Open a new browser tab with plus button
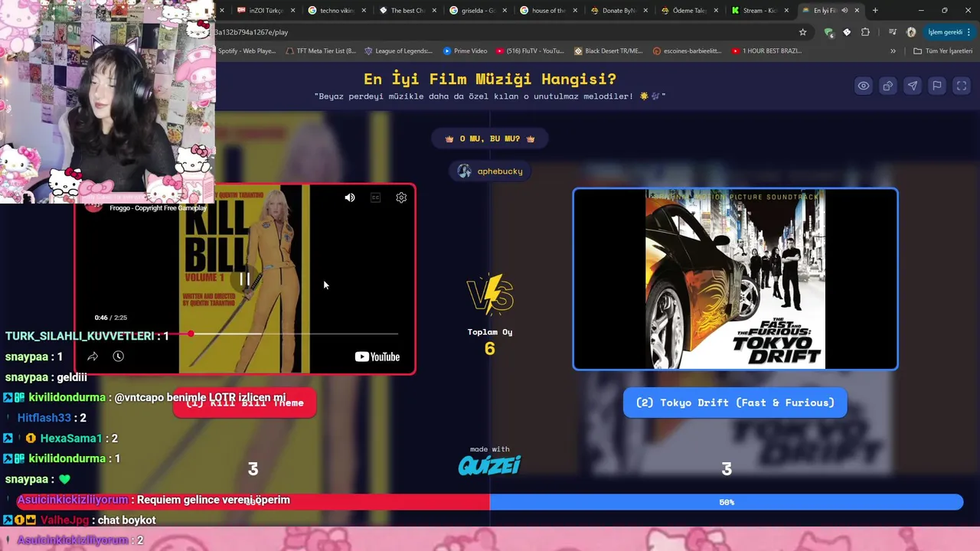The image size is (980, 551). coord(875,11)
